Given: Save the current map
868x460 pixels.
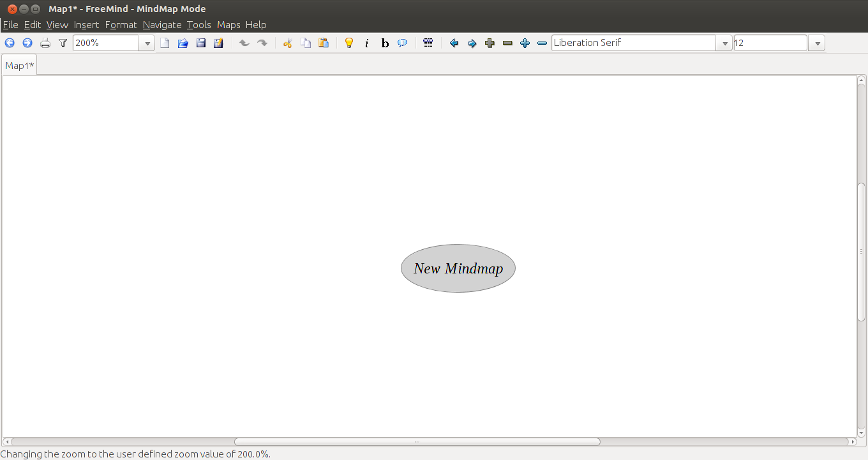Looking at the screenshot, I should pyautogui.click(x=201, y=43).
